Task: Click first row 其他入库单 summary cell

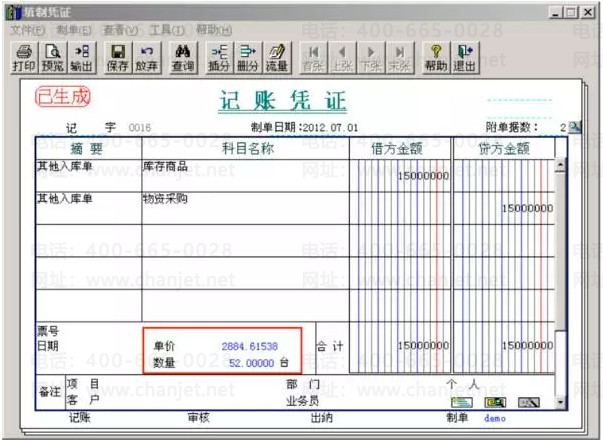Action: (88, 175)
